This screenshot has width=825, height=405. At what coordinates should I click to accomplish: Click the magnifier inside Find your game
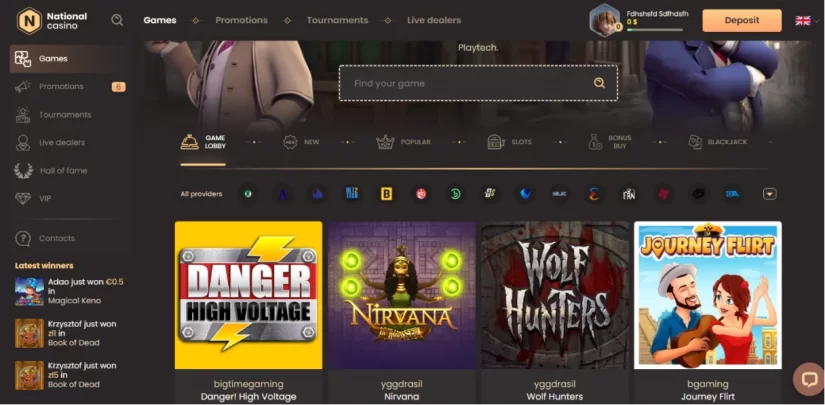(x=599, y=83)
